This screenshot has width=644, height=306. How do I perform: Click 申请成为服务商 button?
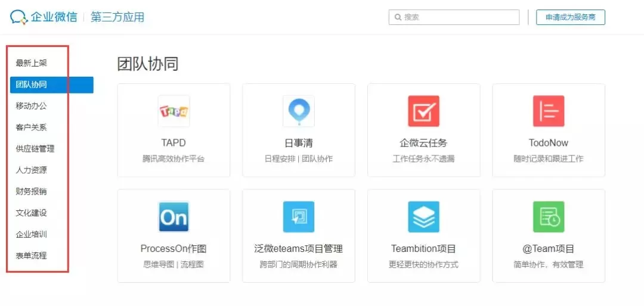click(x=571, y=17)
